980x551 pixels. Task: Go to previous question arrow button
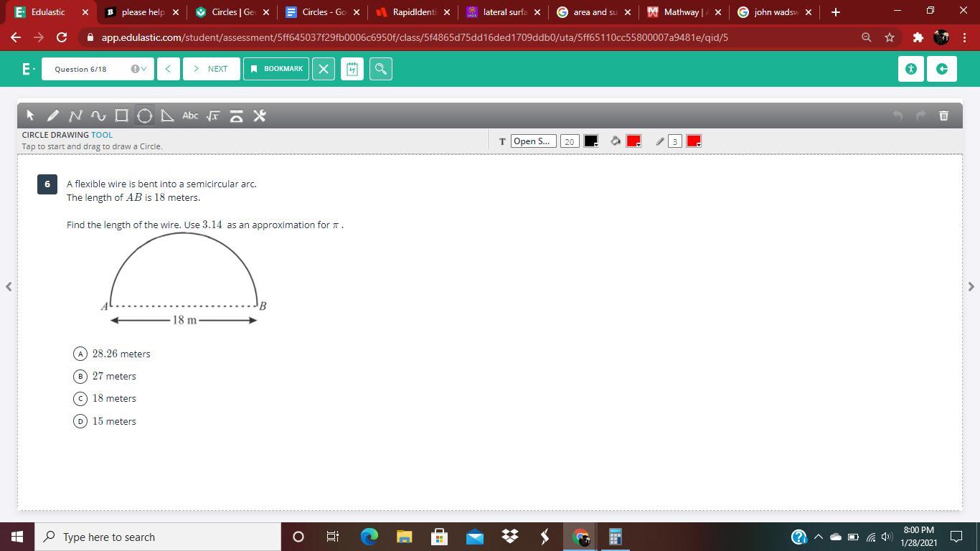168,69
